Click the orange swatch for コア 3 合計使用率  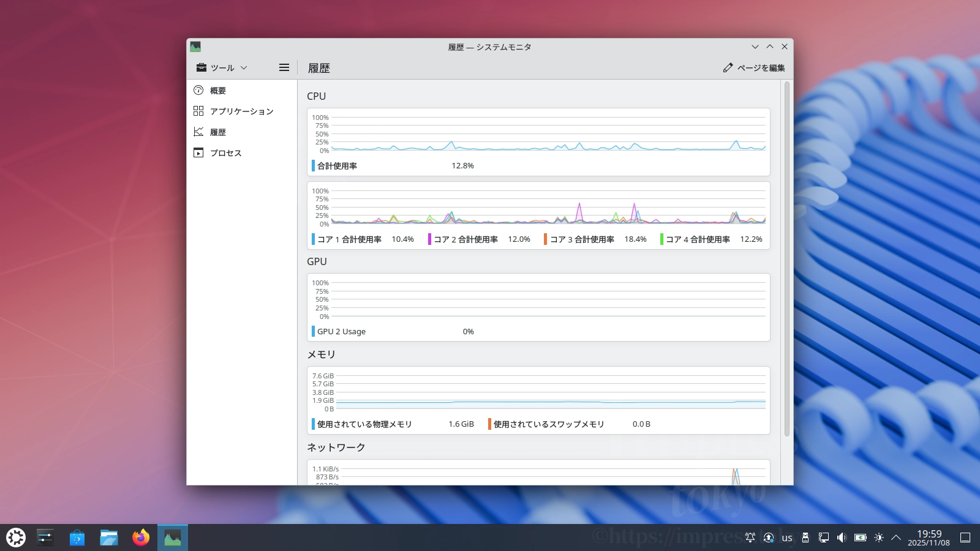pos(545,239)
